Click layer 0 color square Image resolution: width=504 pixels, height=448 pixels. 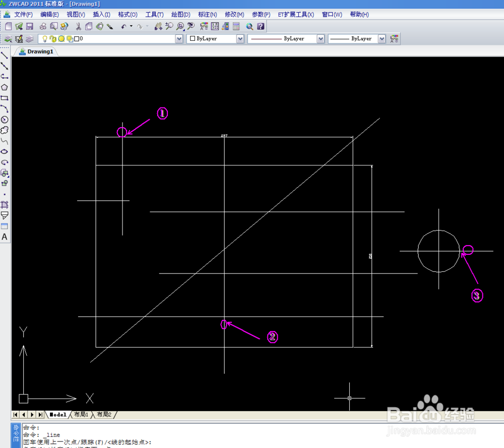click(x=77, y=39)
